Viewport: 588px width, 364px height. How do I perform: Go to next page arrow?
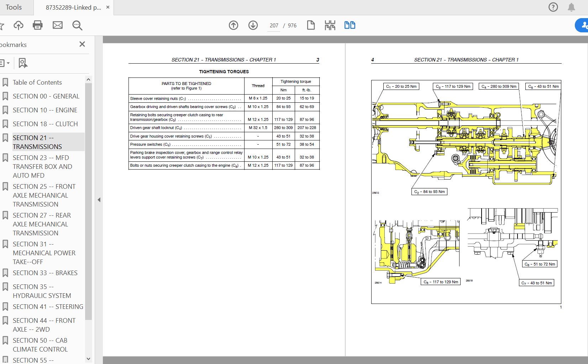[253, 25]
